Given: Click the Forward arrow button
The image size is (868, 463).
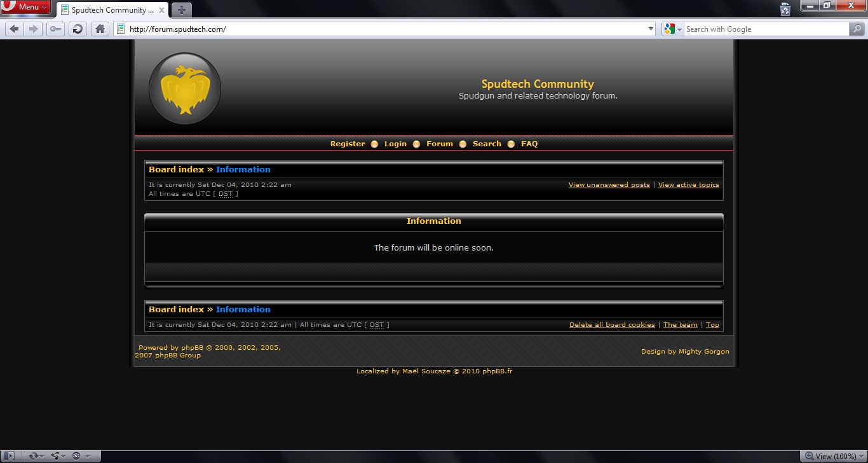Looking at the screenshot, I should [x=34, y=29].
